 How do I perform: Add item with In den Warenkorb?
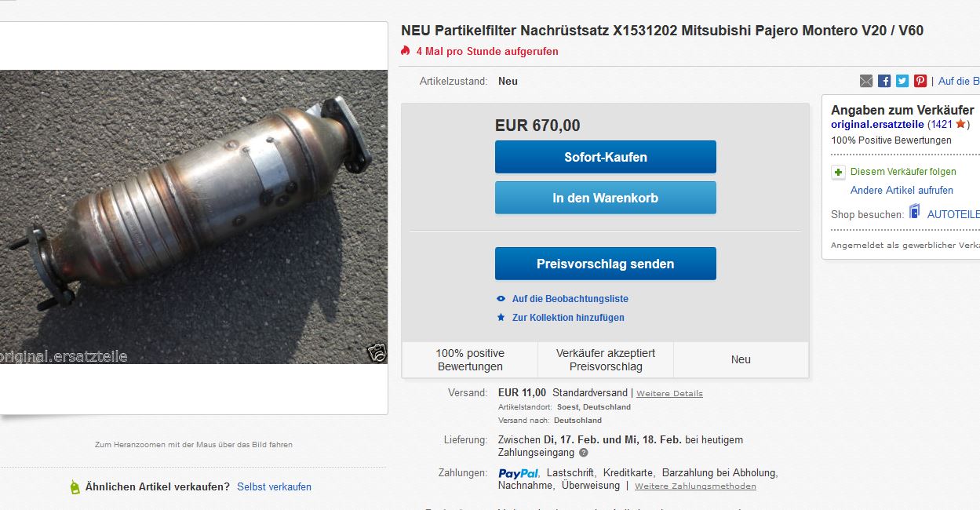click(605, 198)
